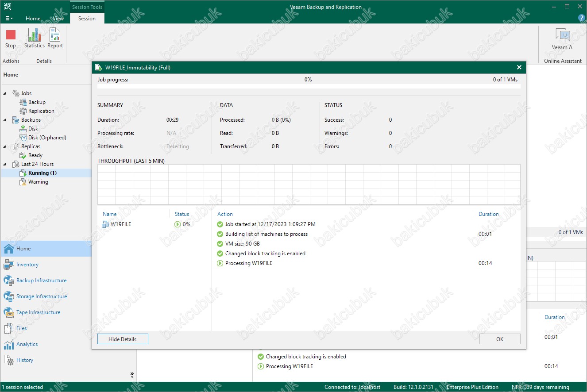Screen dimensions: 587x392
Task: Select W19FILE in the Name list
Action: click(x=121, y=224)
